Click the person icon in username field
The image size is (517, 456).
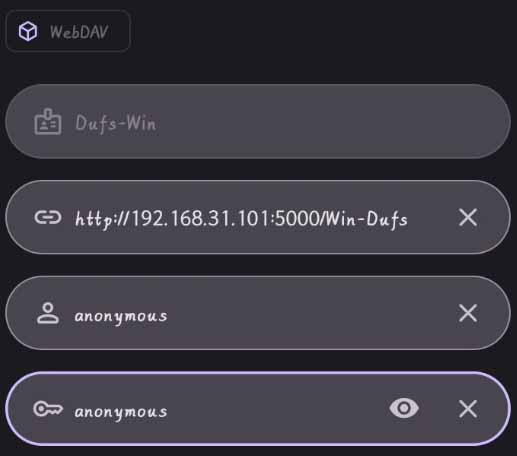point(48,313)
